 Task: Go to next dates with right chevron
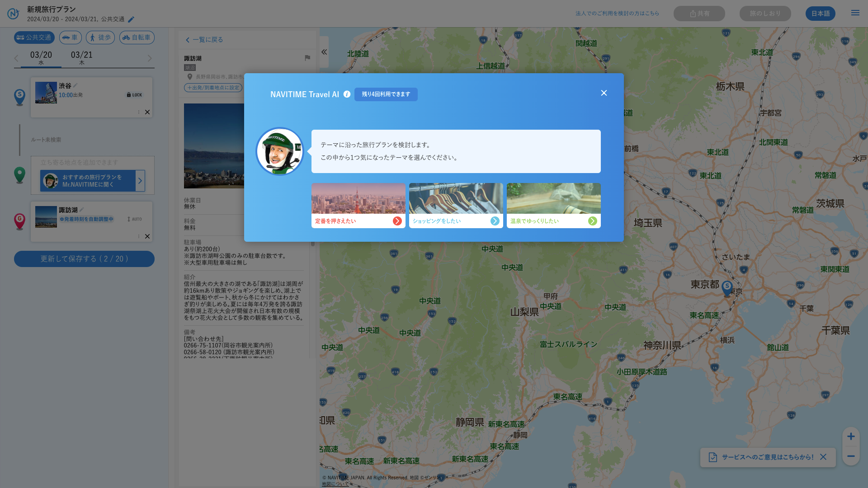point(150,58)
